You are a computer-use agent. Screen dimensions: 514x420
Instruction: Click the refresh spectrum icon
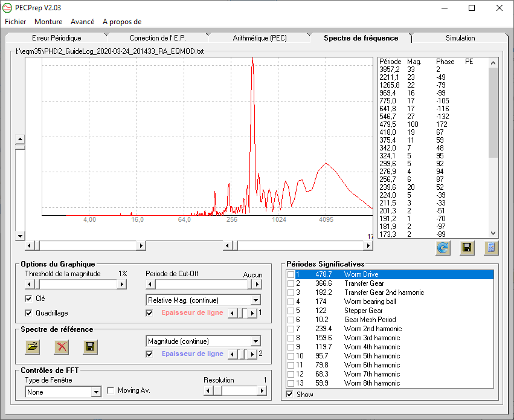[x=443, y=248]
